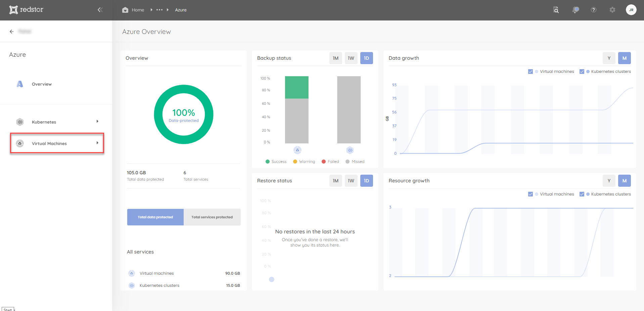The height and width of the screenshot is (311, 644).
Task: Expand the Virtual Machines submenu arrow
Action: click(x=97, y=143)
